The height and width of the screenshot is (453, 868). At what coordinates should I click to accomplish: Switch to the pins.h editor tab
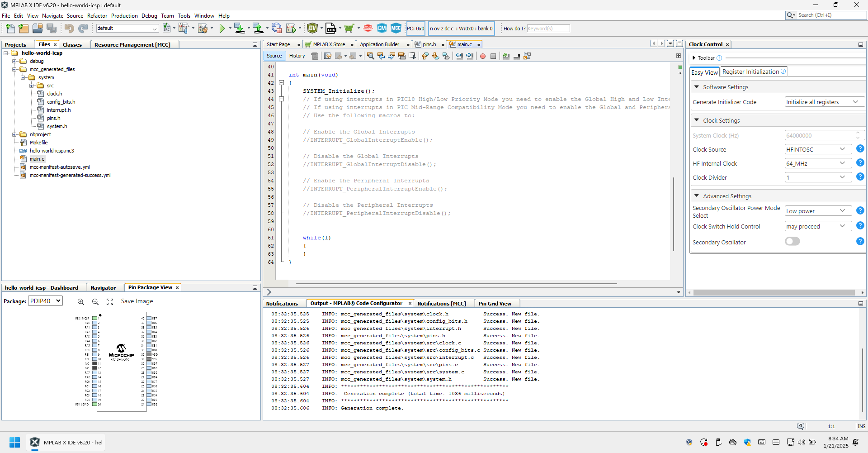click(x=429, y=44)
